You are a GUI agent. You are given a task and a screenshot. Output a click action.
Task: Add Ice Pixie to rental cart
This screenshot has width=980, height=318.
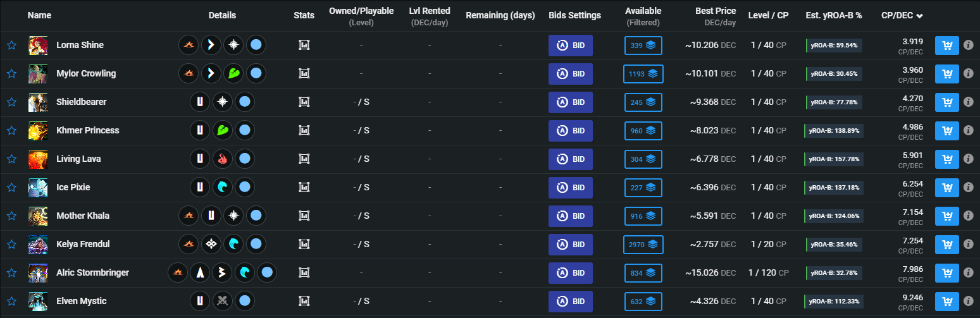947,188
